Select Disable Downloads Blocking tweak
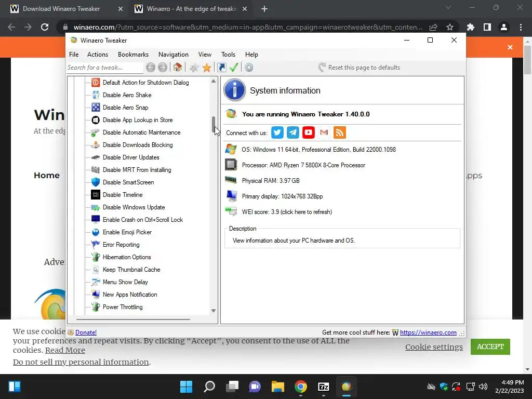 (138, 145)
